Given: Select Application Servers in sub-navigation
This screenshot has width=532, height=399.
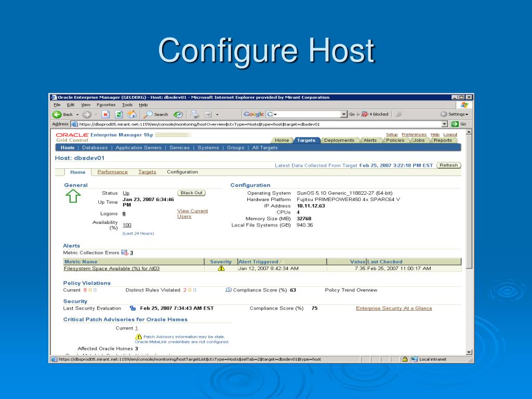Looking at the screenshot, I should tap(138, 148).
